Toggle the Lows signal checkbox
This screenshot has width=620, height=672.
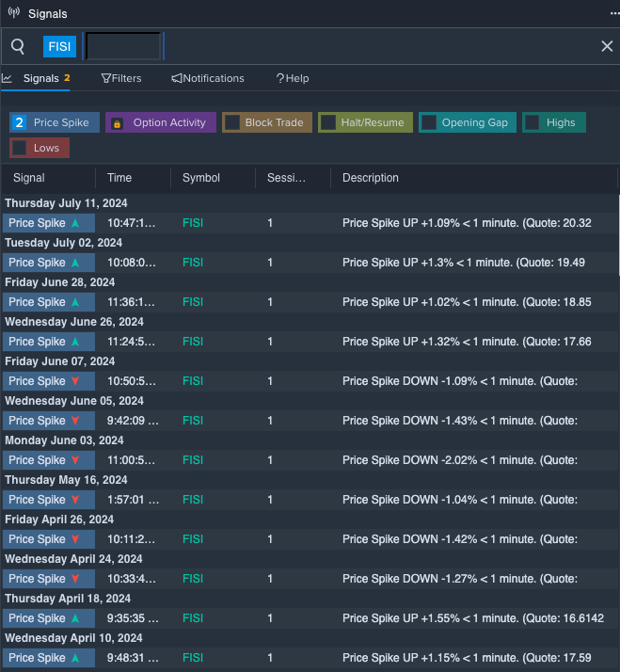[20, 148]
